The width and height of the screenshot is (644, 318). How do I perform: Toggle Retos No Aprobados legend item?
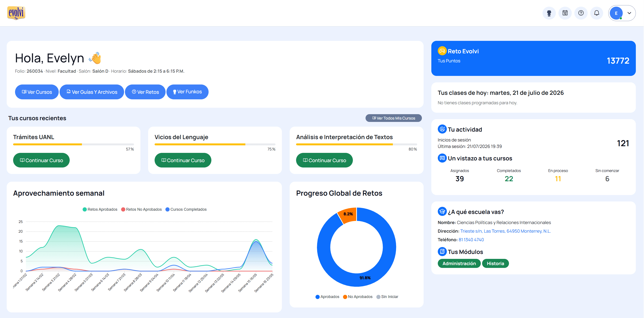point(141,209)
